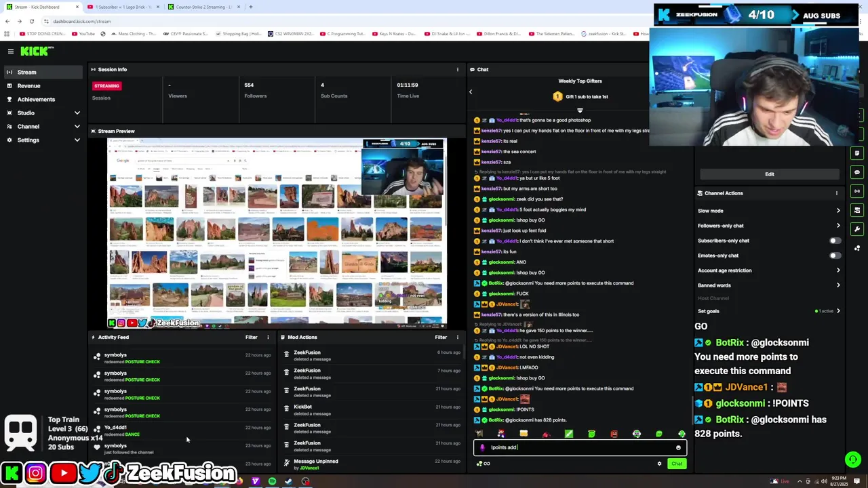Expand Studio section in sidebar
Viewport: 868px width, 488px height.
point(77,113)
